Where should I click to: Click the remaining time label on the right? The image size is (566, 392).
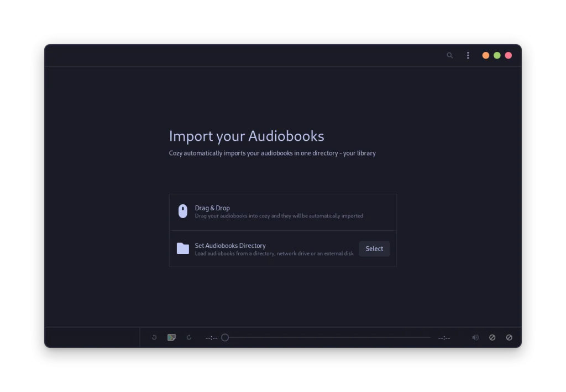[x=444, y=337]
